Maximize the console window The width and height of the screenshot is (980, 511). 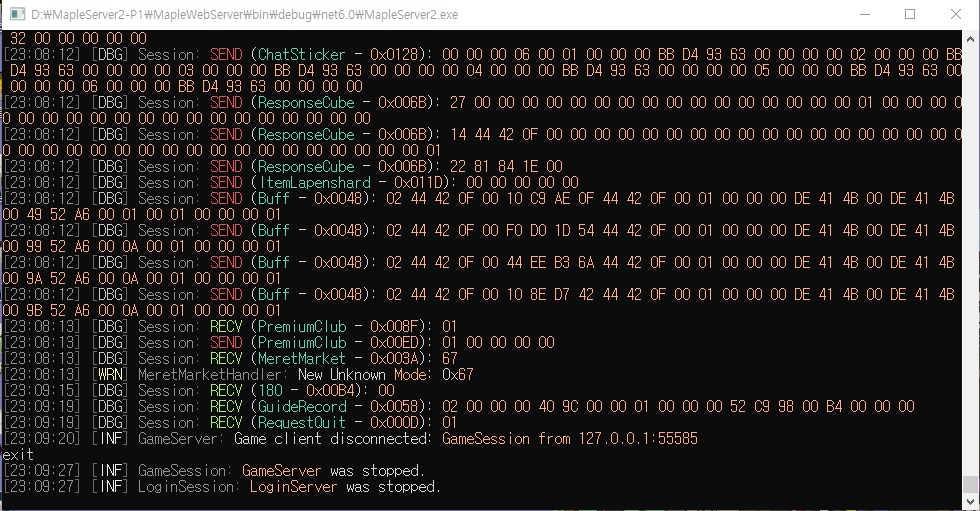coord(910,14)
